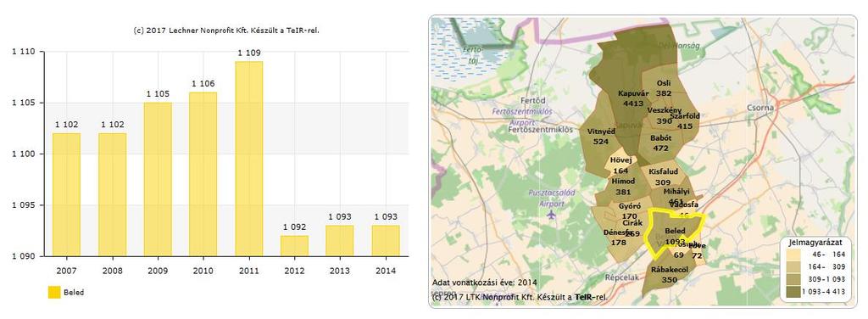
Task: Click the 2011 x-axis year label
Action: click(248, 271)
